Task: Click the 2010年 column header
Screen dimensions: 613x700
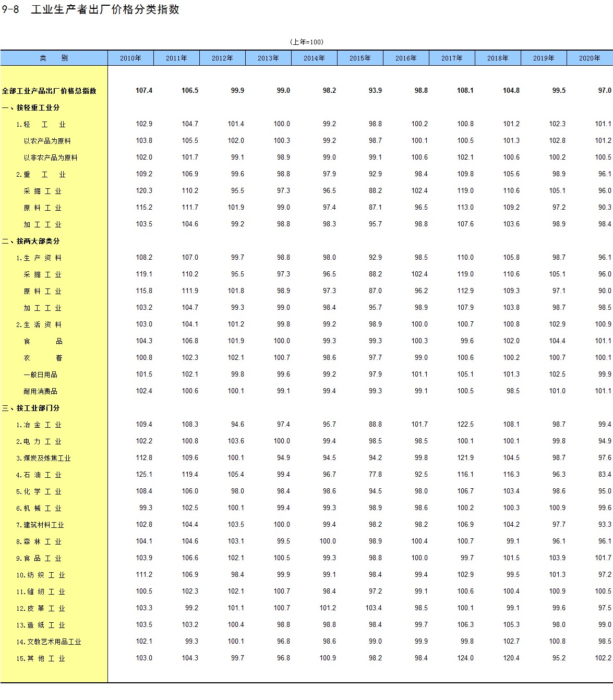Action: pos(130,58)
